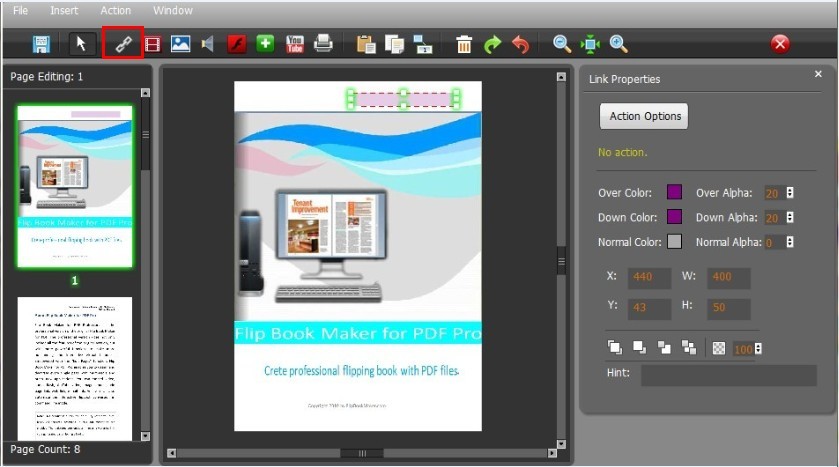Click the W width field

click(729, 277)
